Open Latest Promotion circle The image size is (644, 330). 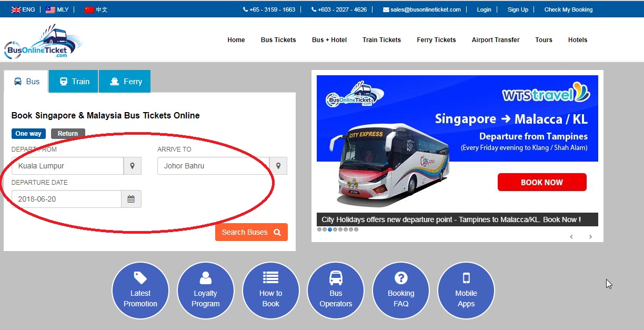tap(140, 291)
